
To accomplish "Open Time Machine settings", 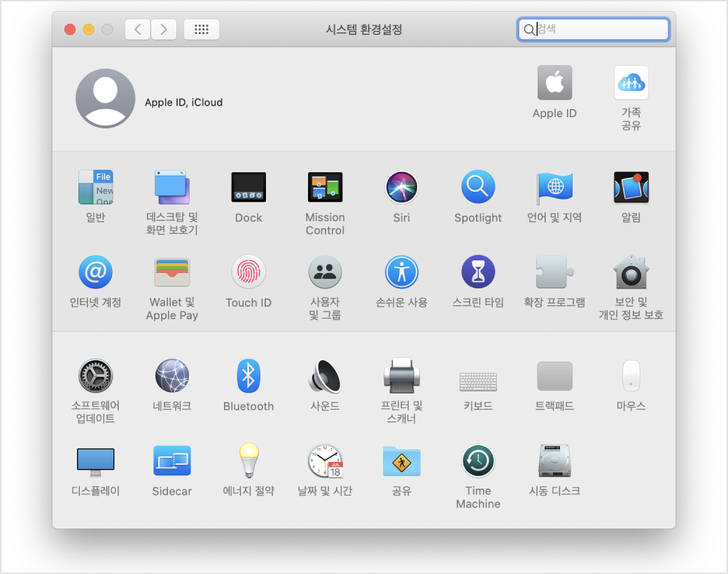I will (478, 461).
